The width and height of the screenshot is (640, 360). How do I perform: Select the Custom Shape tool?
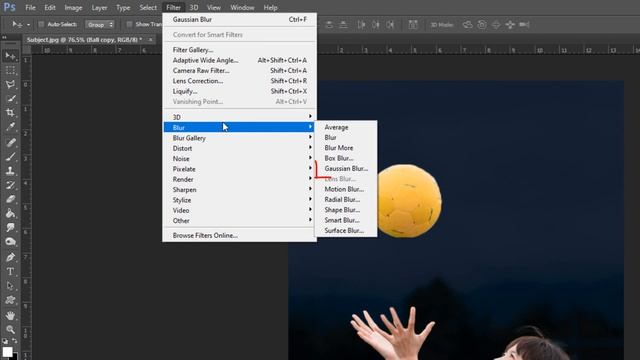click(10, 300)
